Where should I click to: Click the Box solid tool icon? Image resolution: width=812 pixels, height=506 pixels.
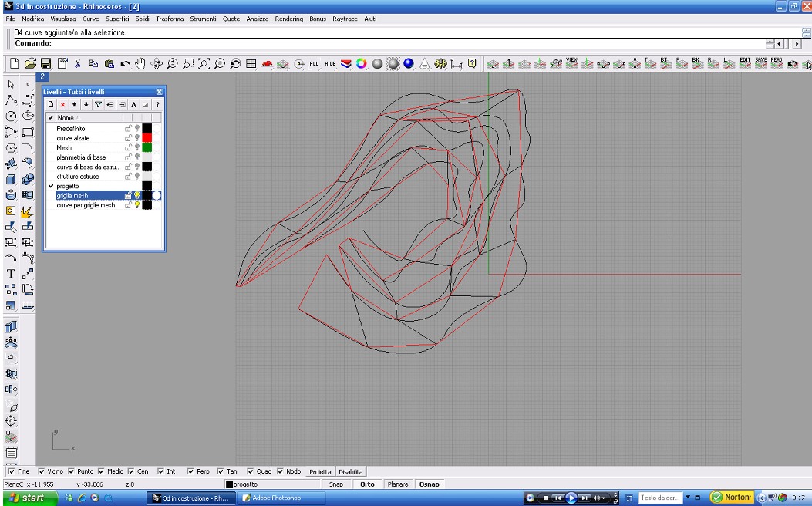pyautogui.click(x=12, y=180)
